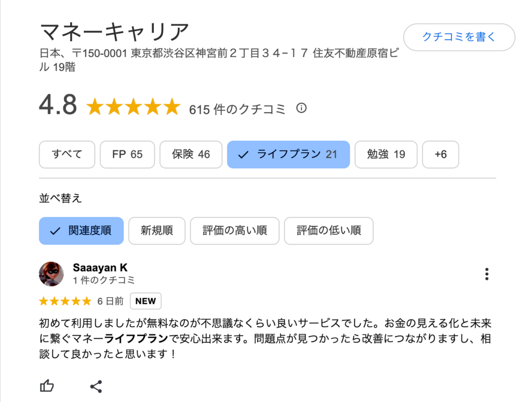Toggle the 関連度順 sort chip
This screenshot has height=402, width=532.
click(81, 231)
